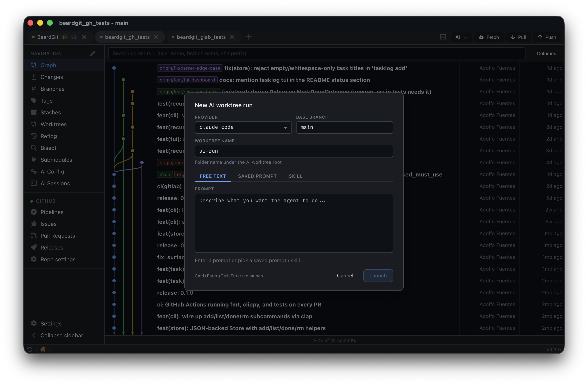The height and width of the screenshot is (385, 588).
Task: Focus the Base Branch field showing main
Action: tap(344, 127)
